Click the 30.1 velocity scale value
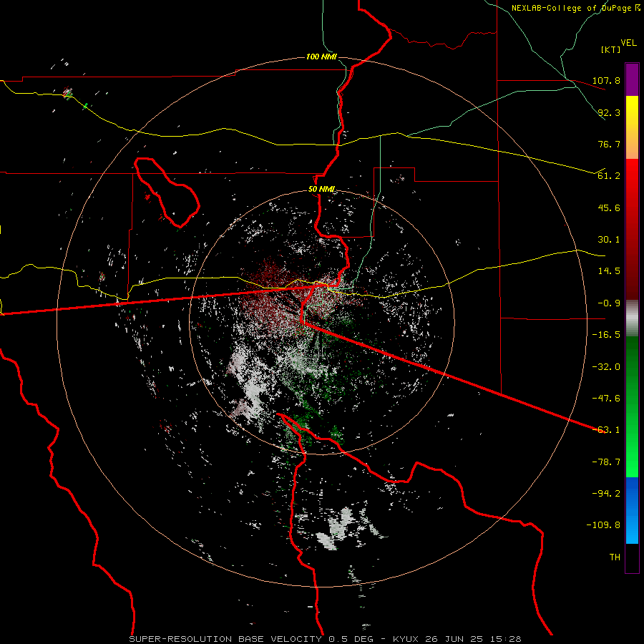 click(x=609, y=240)
